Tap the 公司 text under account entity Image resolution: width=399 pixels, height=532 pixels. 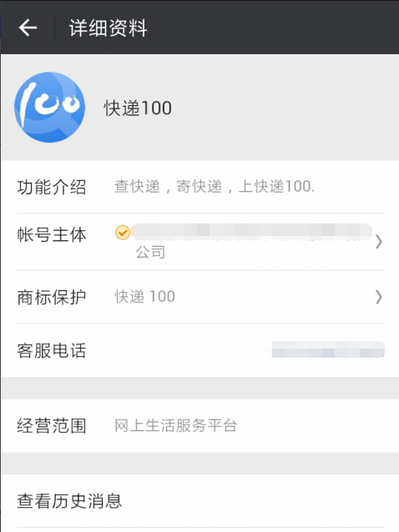pyautogui.click(x=150, y=252)
